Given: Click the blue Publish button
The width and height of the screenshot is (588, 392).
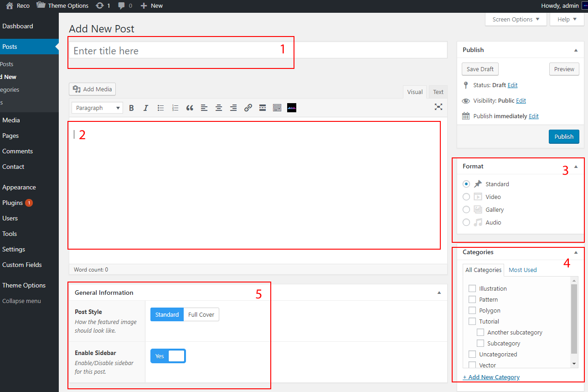Looking at the screenshot, I should point(563,136).
